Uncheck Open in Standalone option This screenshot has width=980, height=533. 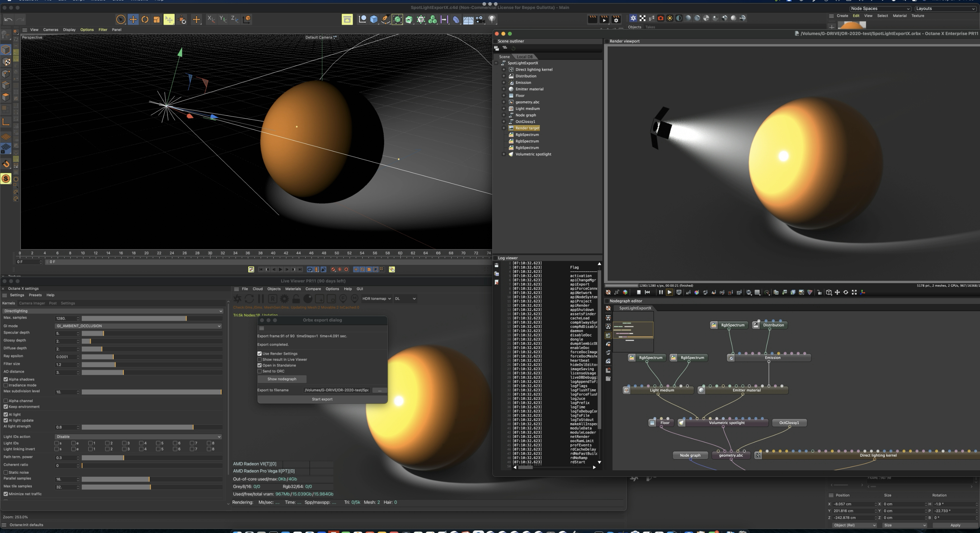(x=260, y=365)
